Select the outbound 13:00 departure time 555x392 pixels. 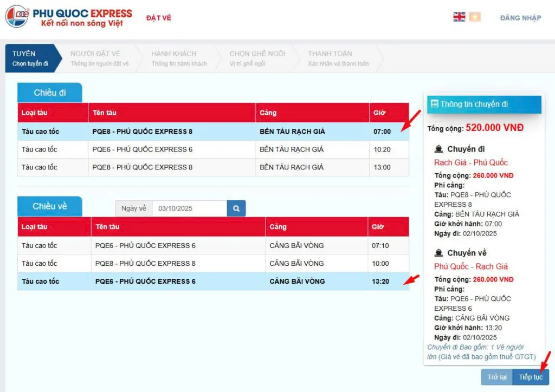click(x=382, y=167)
